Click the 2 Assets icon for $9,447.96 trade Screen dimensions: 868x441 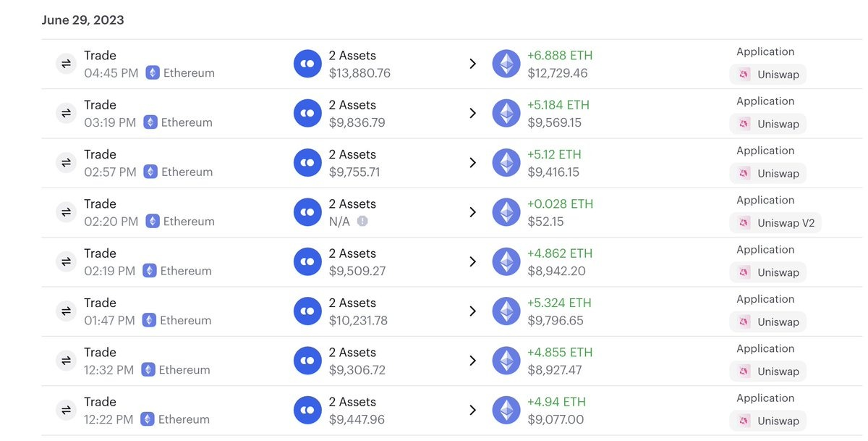tap(307, 411)
